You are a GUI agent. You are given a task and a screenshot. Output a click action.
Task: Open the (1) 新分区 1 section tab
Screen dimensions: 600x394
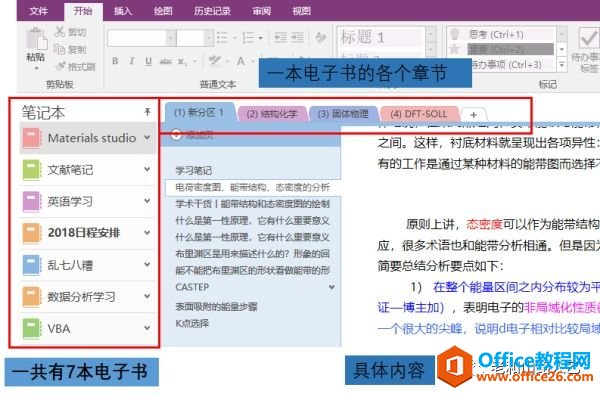click(200, 113)
